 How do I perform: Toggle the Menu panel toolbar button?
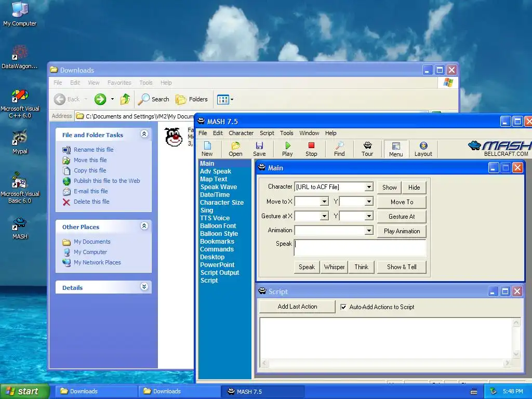point(395,149)
